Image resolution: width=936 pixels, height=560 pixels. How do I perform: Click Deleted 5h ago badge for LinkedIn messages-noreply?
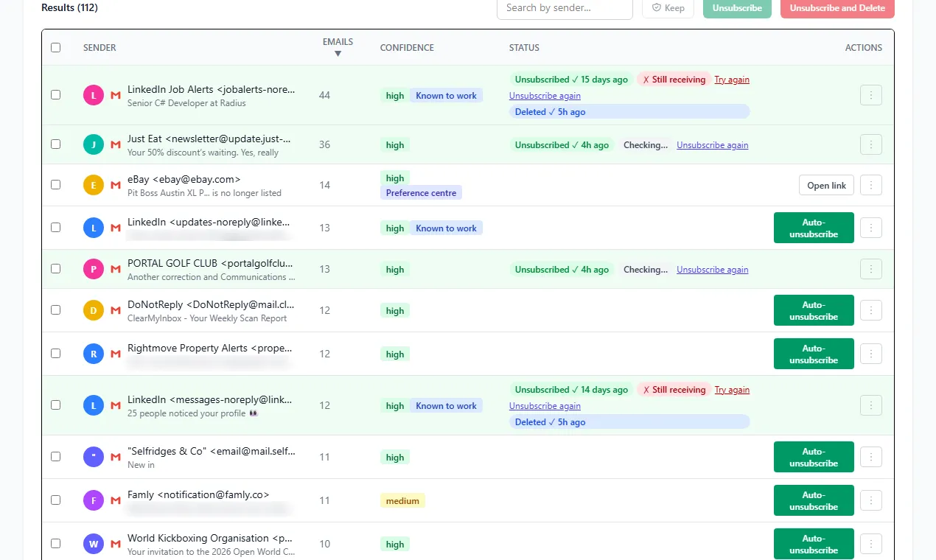pyautogui.click(x=629, y=422)
